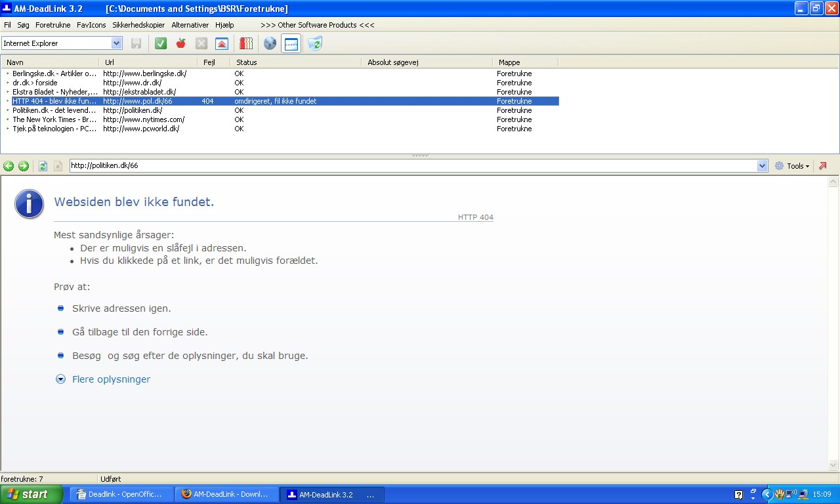This screenshot has height=504, width=840.
Task: Open the Hjælp menu
Action: (x=224, y=25)
